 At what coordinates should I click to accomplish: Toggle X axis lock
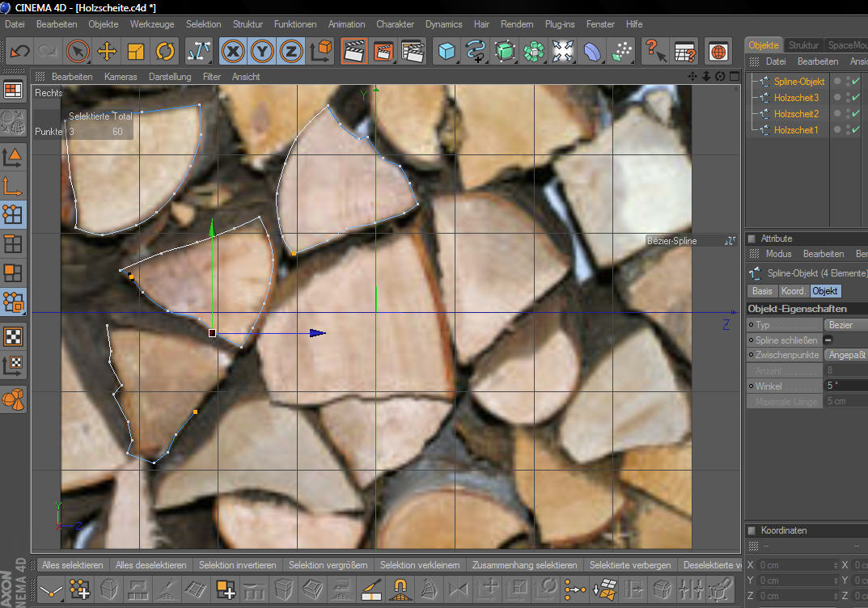[233, 52]
